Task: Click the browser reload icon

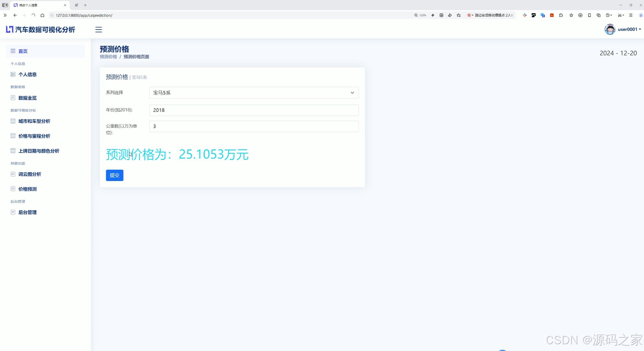Action: pos(33,15)
